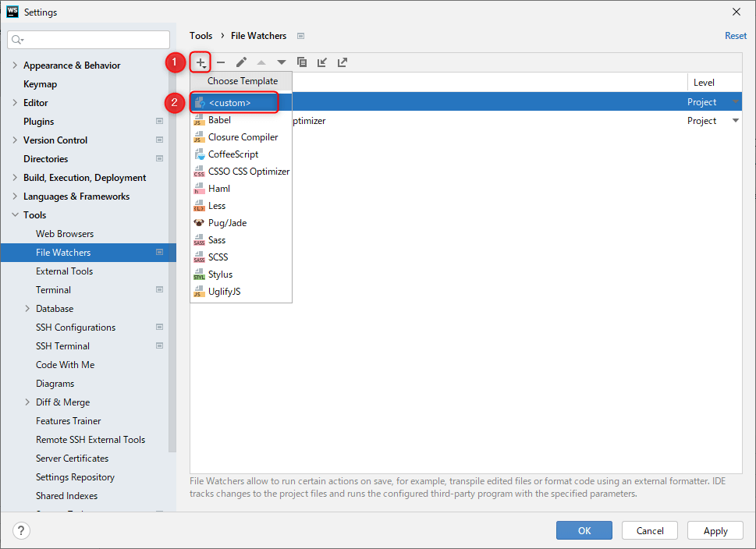756x549 pixels.
Task: Click the project icon in Terminal row
Action: point(160,289)
